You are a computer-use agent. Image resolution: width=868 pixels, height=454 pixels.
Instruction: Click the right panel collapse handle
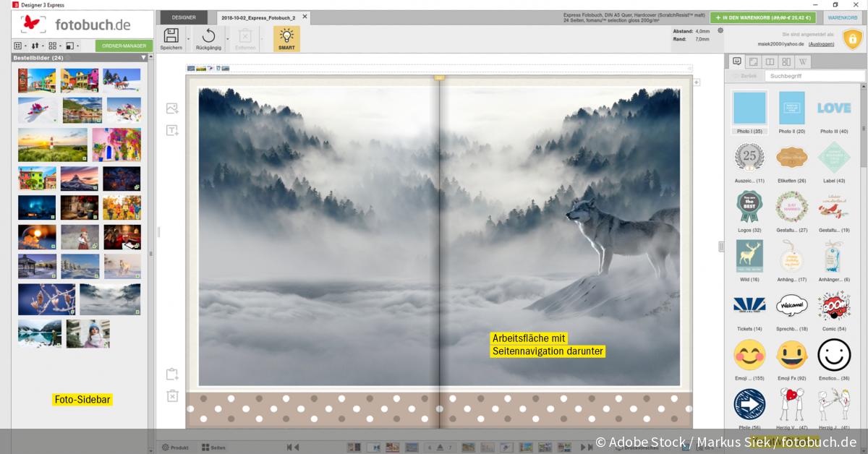721,247
